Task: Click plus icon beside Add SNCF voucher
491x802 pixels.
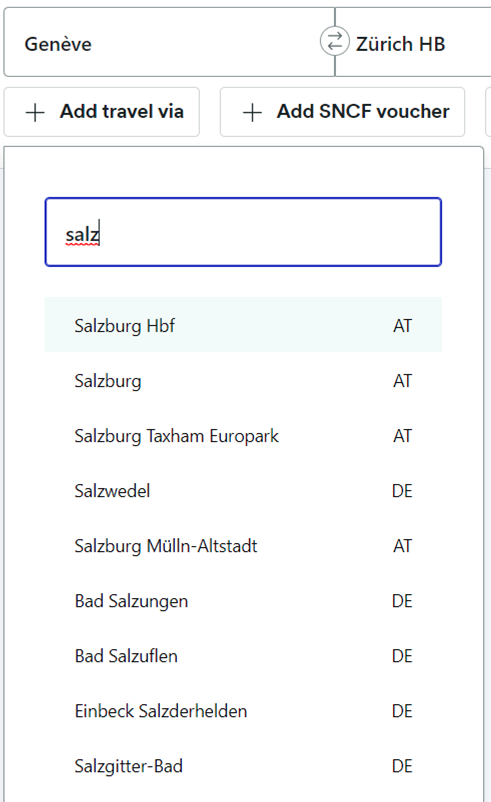Action: tap(252, 112)
